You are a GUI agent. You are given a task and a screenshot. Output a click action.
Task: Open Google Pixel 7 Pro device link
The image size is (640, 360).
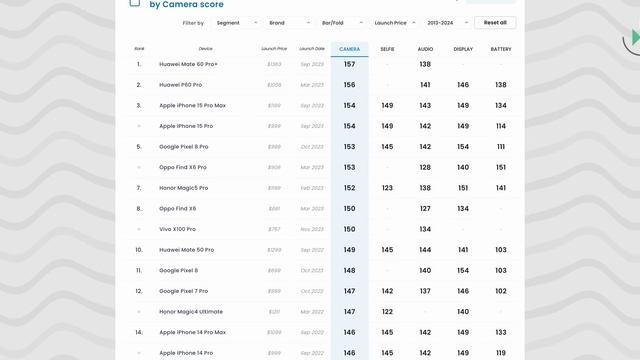pyautogui.click(x=184, y=291)
